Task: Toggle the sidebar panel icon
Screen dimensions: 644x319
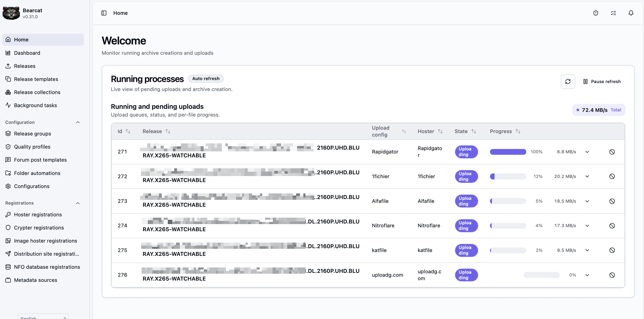Action: tap(104, 13)
